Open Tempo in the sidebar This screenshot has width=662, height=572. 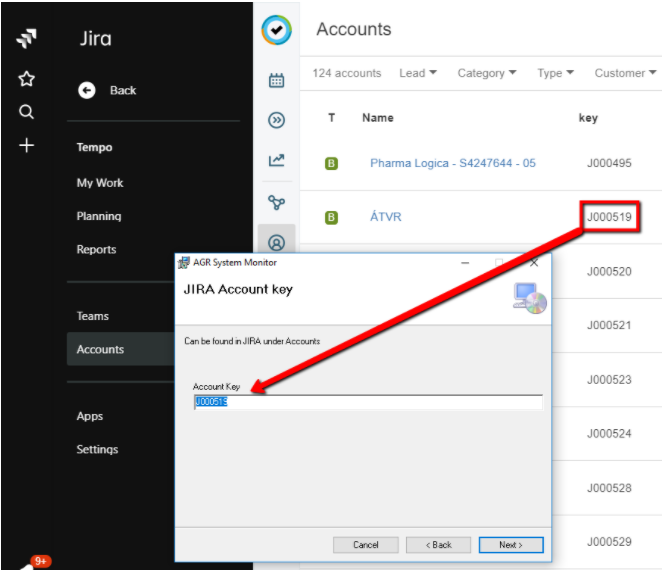(95, 147)
